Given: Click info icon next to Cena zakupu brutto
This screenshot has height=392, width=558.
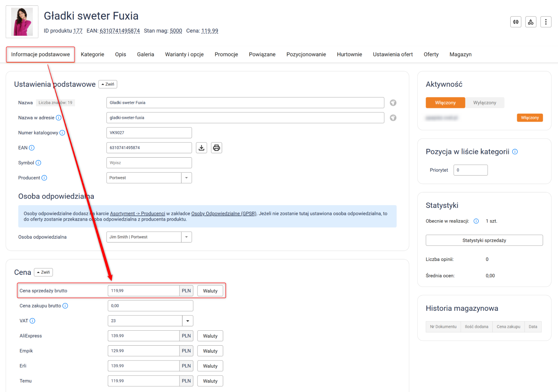Looking at the screenshot, I should [65, 306].
